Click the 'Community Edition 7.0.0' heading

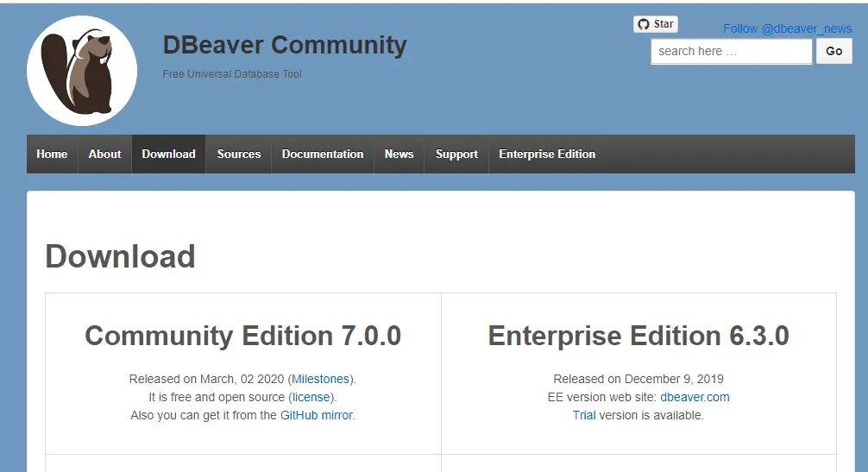click(243, 336)
